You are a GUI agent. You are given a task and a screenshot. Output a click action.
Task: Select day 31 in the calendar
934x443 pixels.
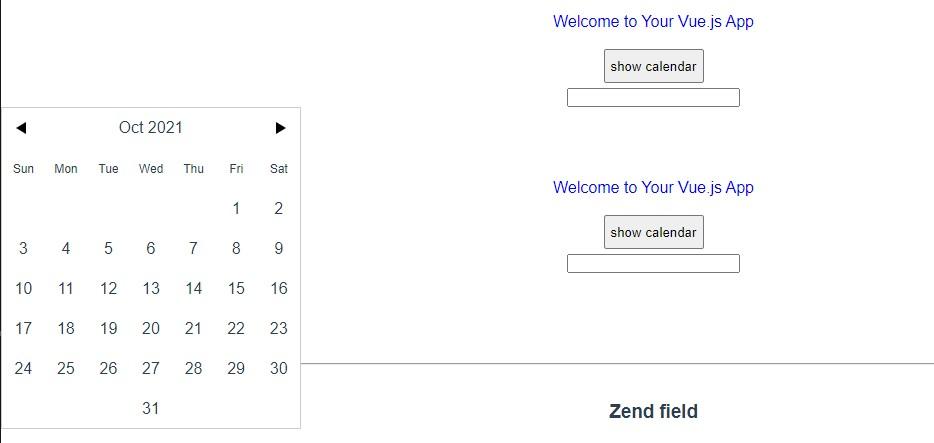point(151,409)
